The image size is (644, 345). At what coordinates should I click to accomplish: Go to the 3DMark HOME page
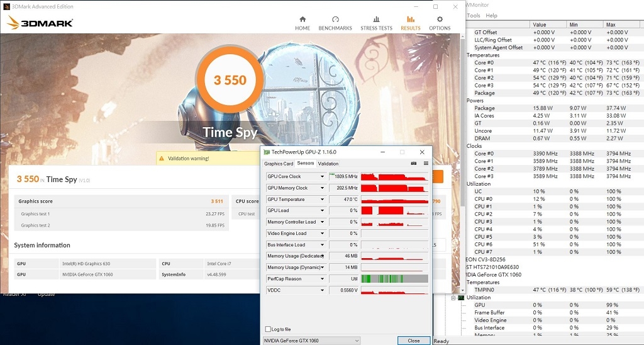click(303, 23)
